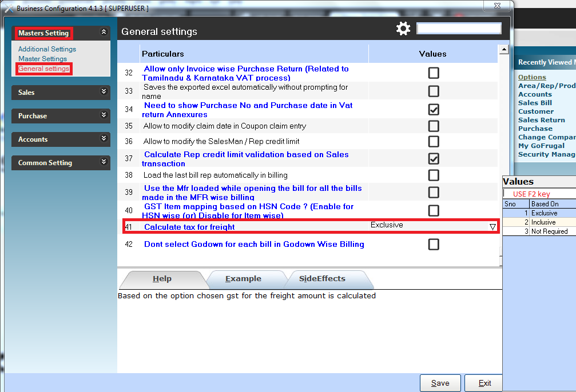Uncheck Purchase No in Vat return Annexures

point(434,109)
